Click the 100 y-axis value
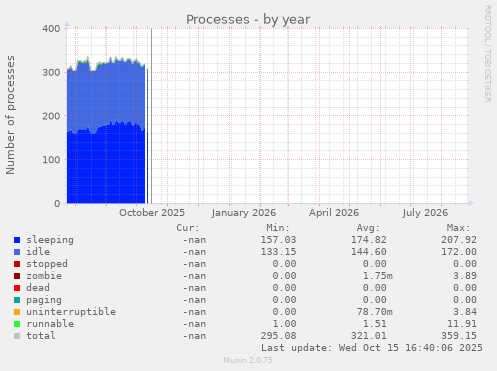Image resolution: width=497 pixels, height=371 pixels. 51,160
